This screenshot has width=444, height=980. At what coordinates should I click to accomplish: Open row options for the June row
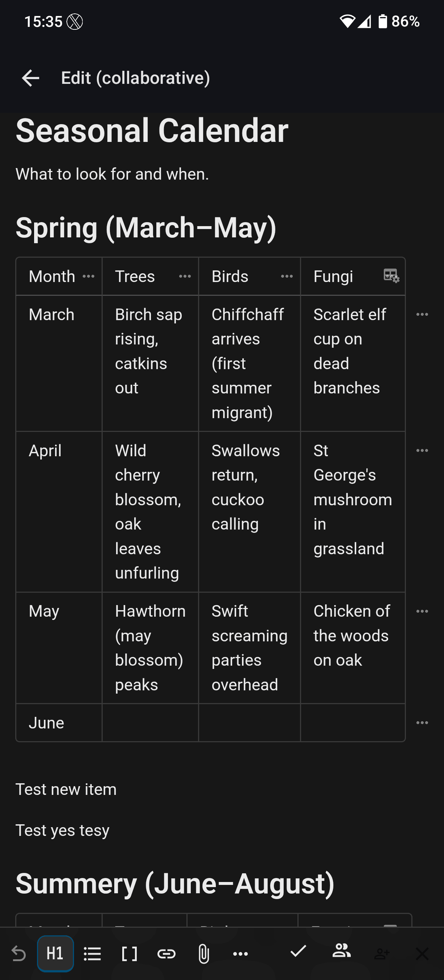422,722
